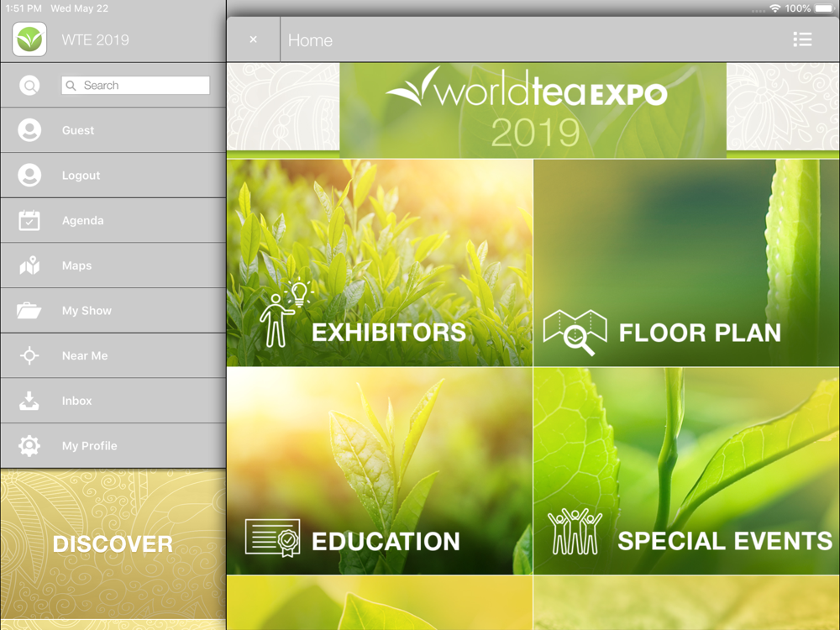The image size is (840, 630).
Task: Tap the battery indicator in status bar
Action: click(824, 8)
